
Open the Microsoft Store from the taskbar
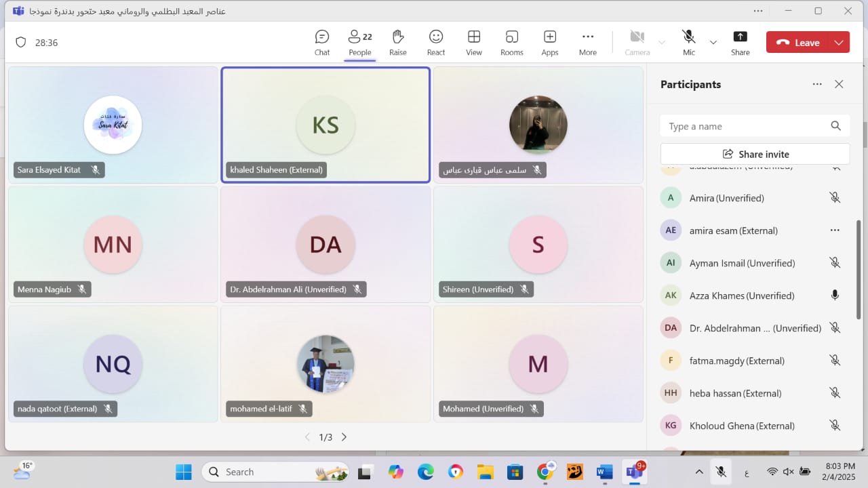coord(515,472)
